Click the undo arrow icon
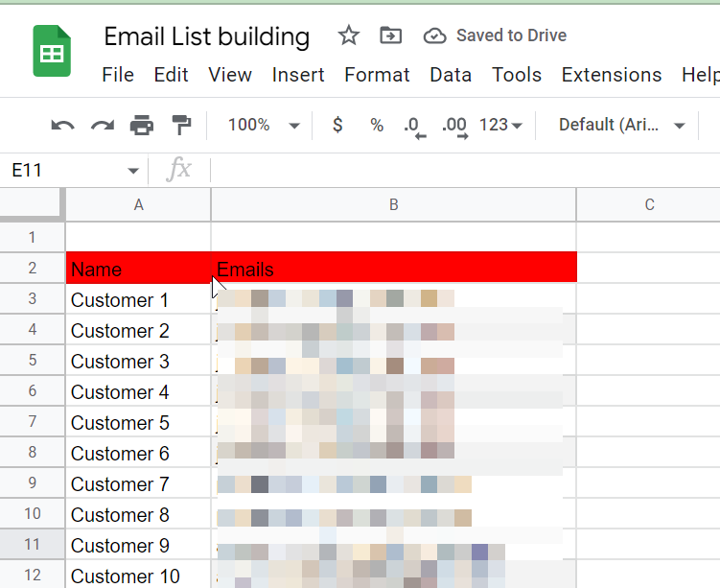 (x=62, y=126)
